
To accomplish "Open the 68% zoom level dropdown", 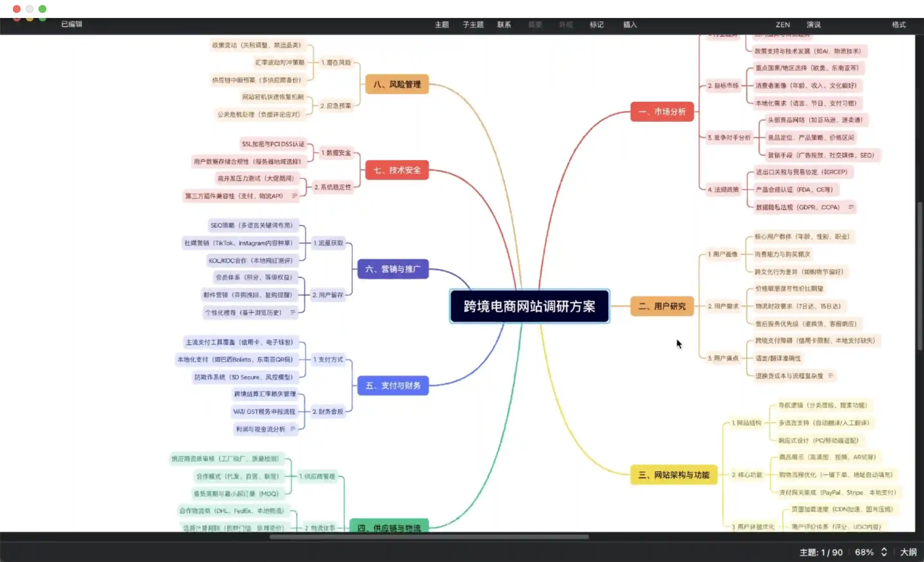I will tap(864, 552).
